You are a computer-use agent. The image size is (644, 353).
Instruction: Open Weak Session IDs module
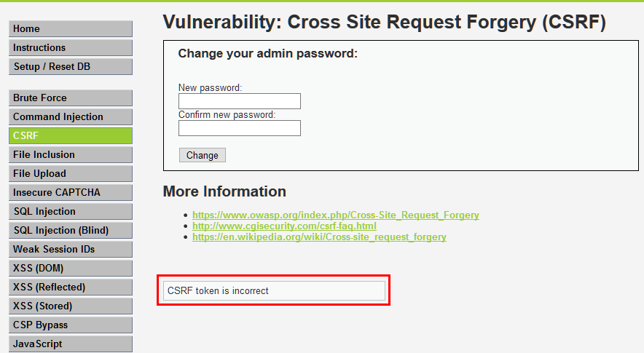[x=71, y=250]
